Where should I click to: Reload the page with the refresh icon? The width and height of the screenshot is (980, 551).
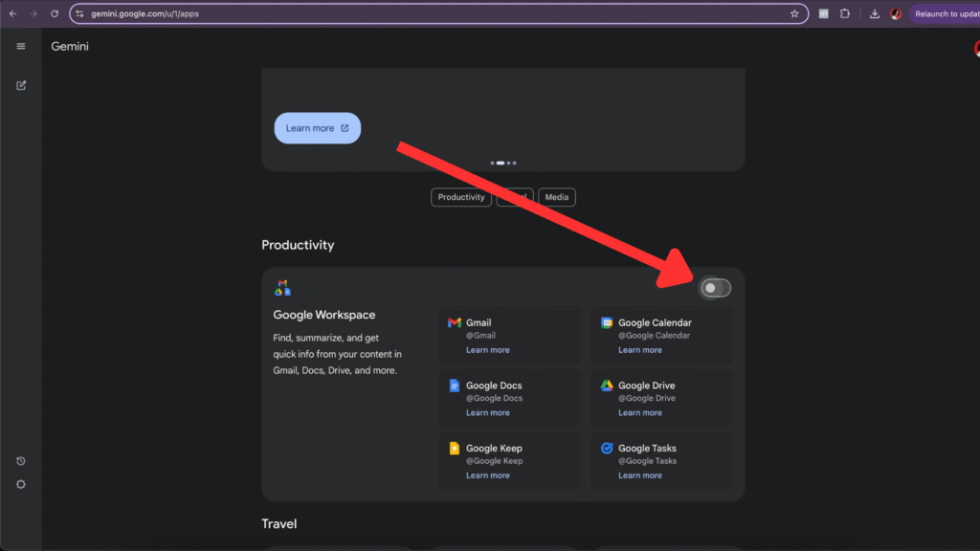click(x=55, y=13)
